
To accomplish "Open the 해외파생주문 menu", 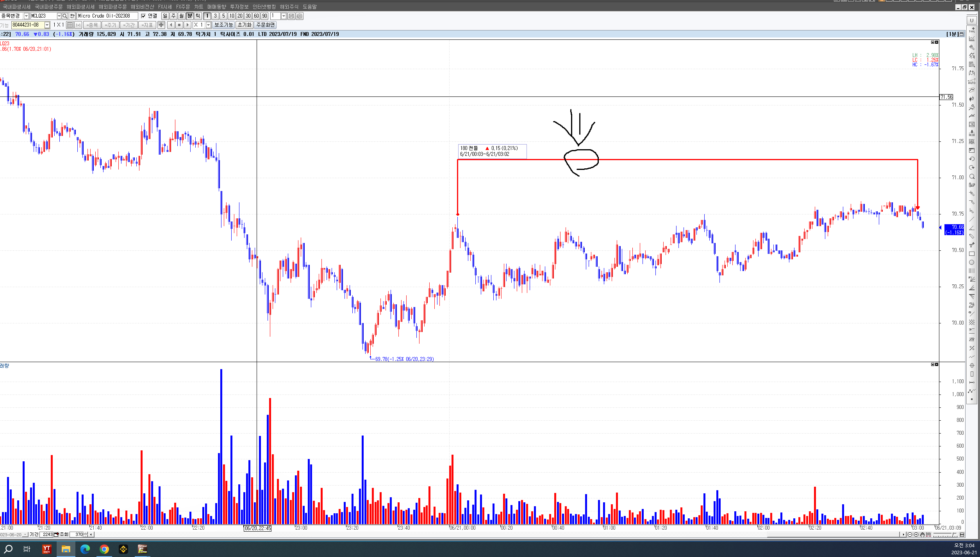I will point(112,7).
